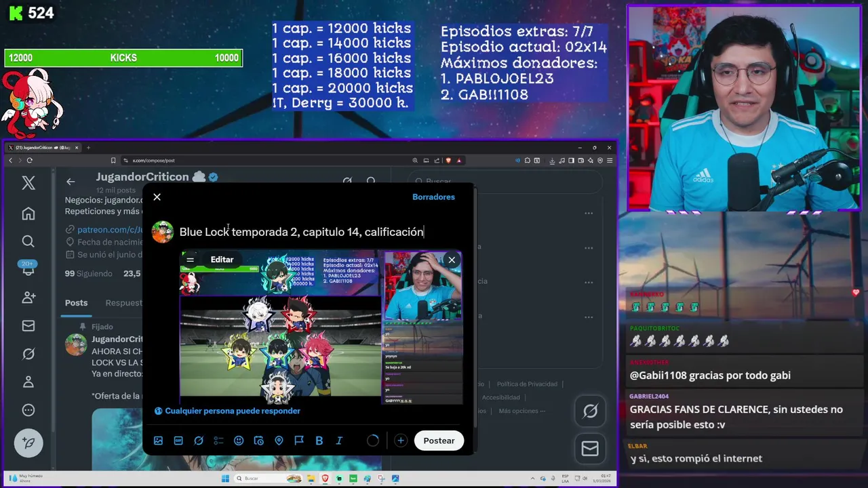Open the attached image menu icon
This screenshot has width=868, height=488.
point(191,260)
